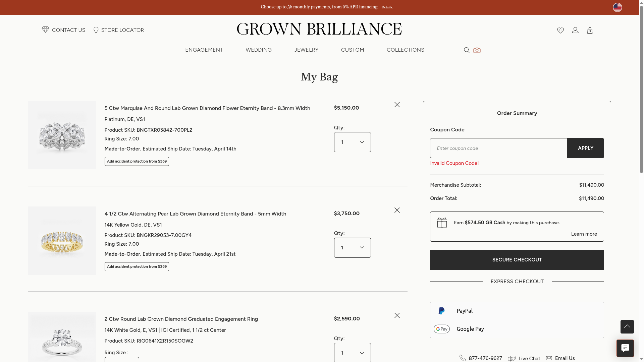Image resolution: width=644 pixels, height=362 pixels.
Task: Click the SECURE CHECKOUT button
Action: (x=517, y=260)
